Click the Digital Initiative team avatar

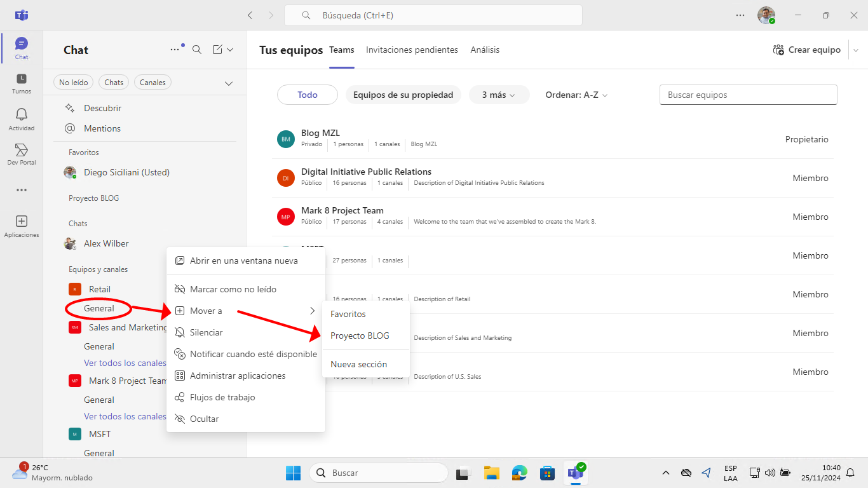(286, 178)
